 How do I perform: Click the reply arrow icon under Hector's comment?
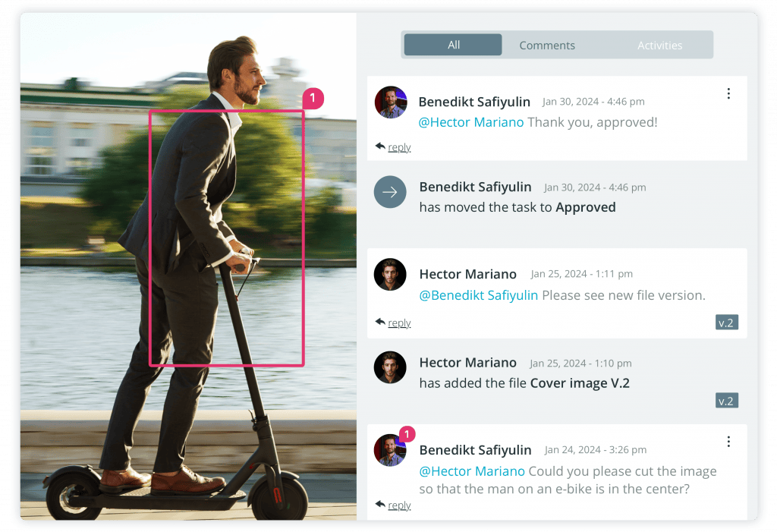click(x=379, y=323)
